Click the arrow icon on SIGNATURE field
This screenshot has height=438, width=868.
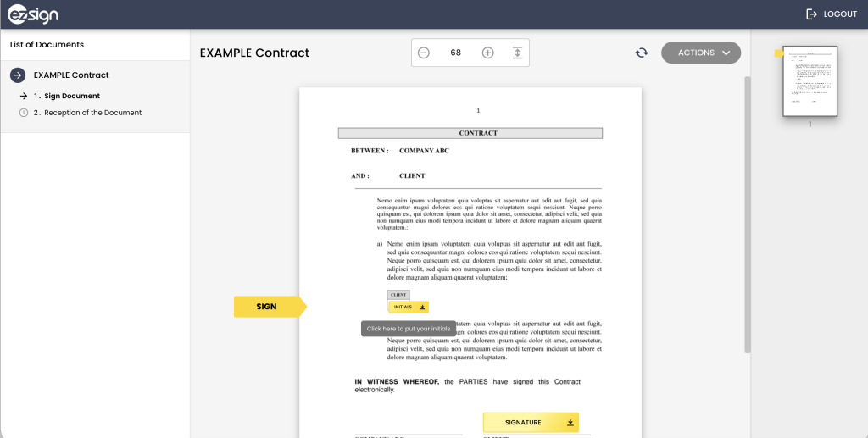click(x=570, y=423)
